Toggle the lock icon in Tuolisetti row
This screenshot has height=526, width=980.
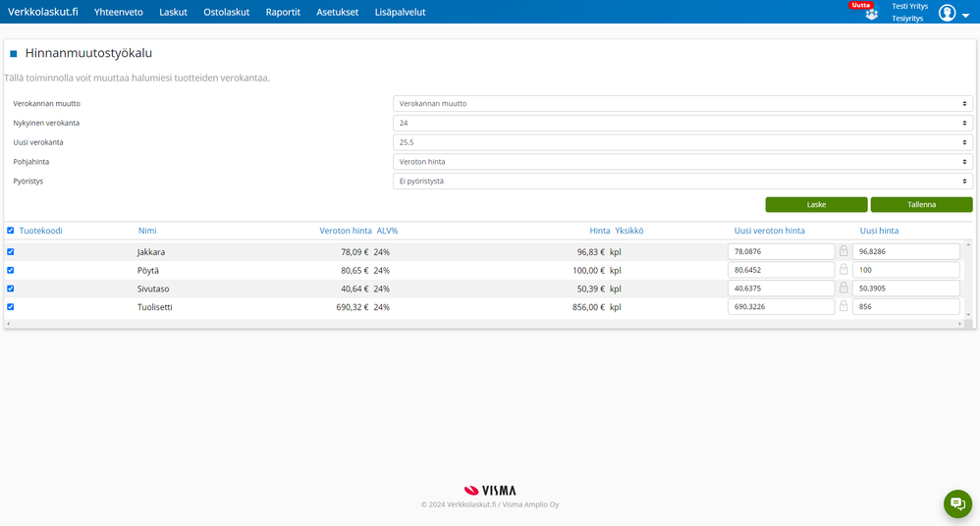(x=844, y=306)
